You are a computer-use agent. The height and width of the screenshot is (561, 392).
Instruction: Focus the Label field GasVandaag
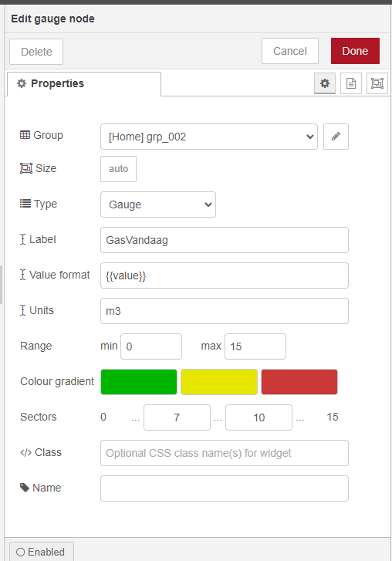click(225, 240)
